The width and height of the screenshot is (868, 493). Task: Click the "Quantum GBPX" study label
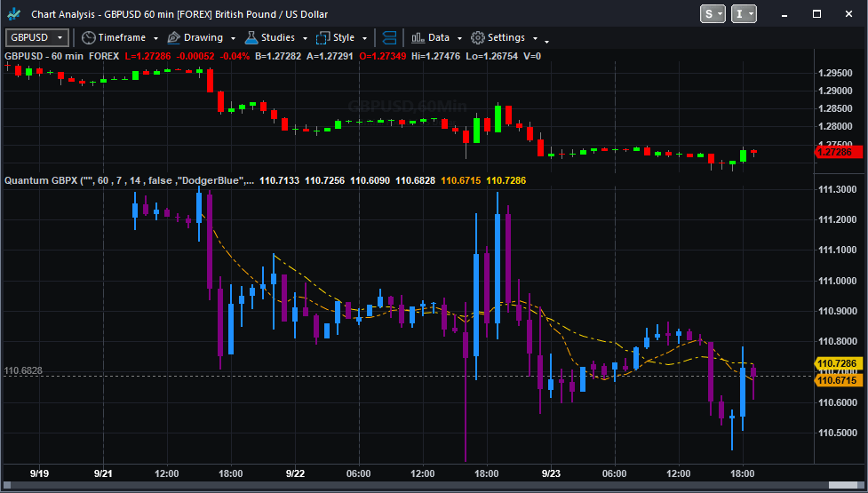41,180
